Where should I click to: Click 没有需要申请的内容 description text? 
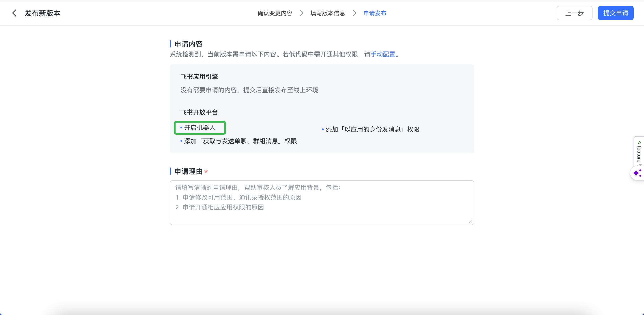(249, 90)
